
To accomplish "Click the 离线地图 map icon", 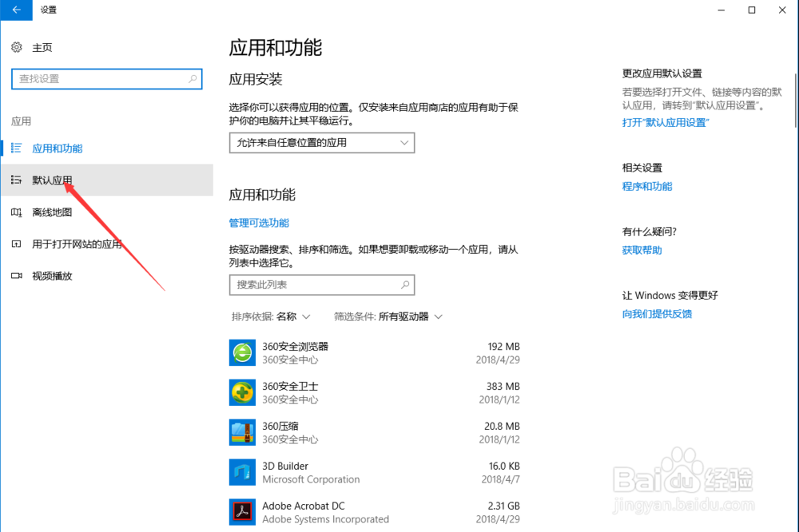I will click(16, 212).
